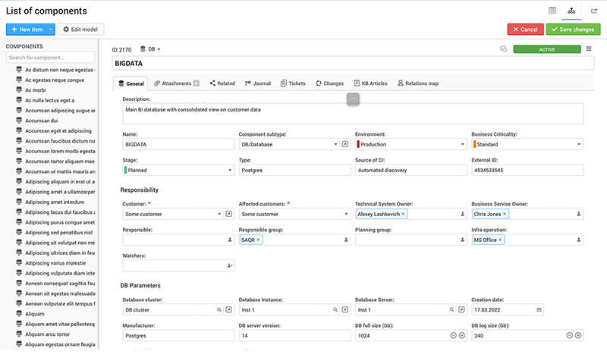Open the KB Articles tab
Image resolution: width=607 pixels, height=364 pixels.
point(370,83)
